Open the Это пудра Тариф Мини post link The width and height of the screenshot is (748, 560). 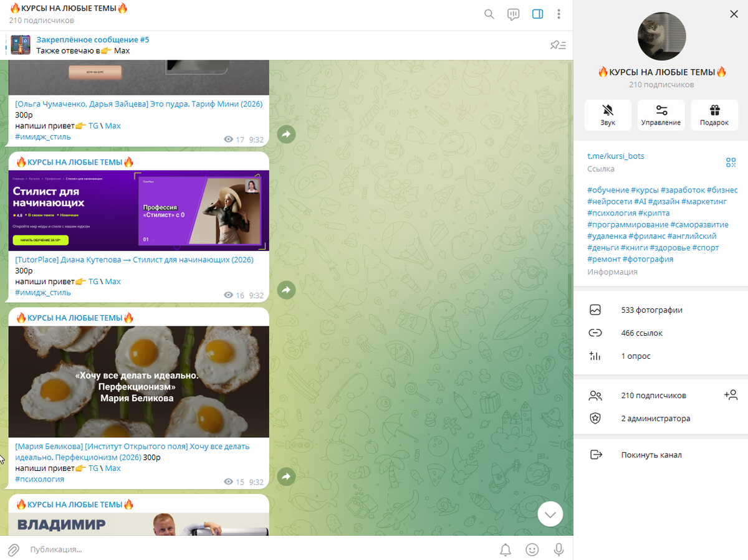click(139, 104)
